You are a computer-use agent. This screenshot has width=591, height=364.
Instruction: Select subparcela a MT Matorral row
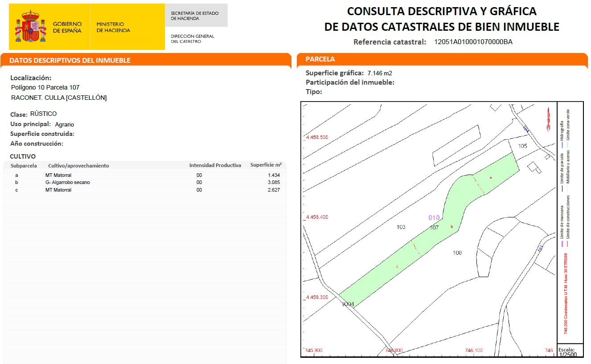pos(147,176)
